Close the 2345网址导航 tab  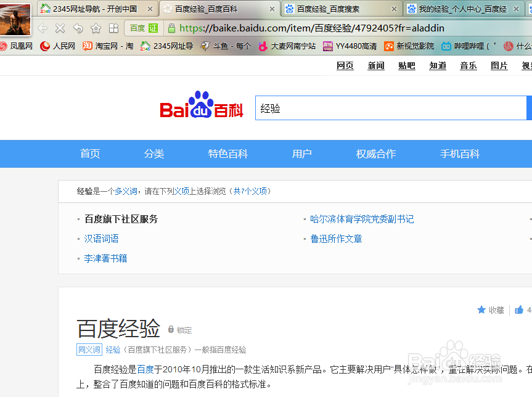(150, 9)
